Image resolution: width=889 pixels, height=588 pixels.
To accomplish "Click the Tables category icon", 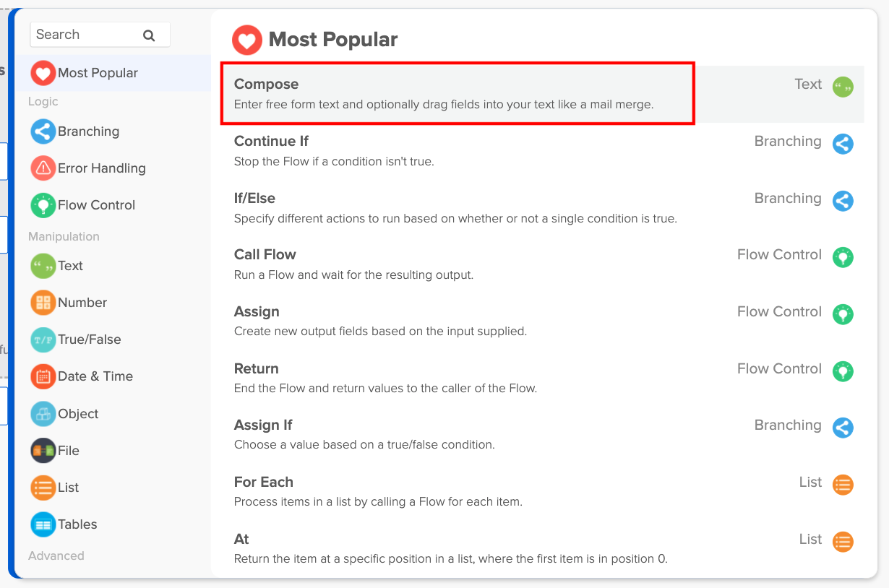I will point(43,524).
